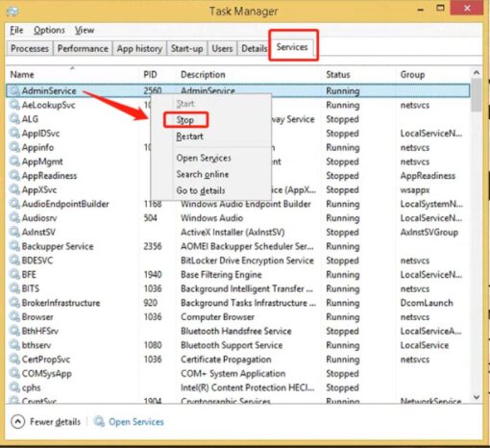Viewport: 490px width, 448px height.
Task: Click the Fewer details circular arrow icon
Action: click(18, 421)
